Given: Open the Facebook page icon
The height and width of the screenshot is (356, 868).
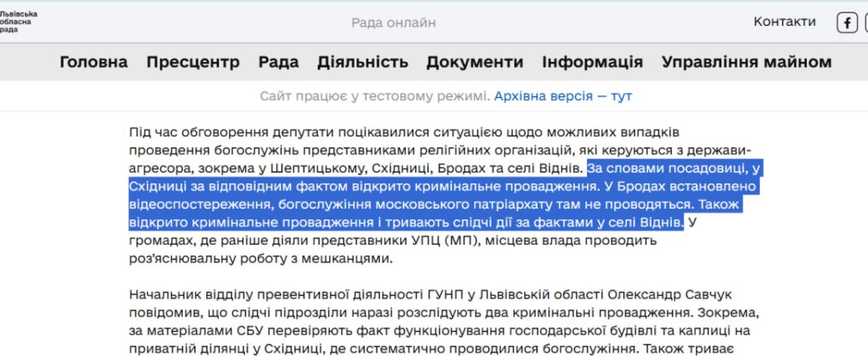Looking at the screenshot, I should tap(847, 23).
